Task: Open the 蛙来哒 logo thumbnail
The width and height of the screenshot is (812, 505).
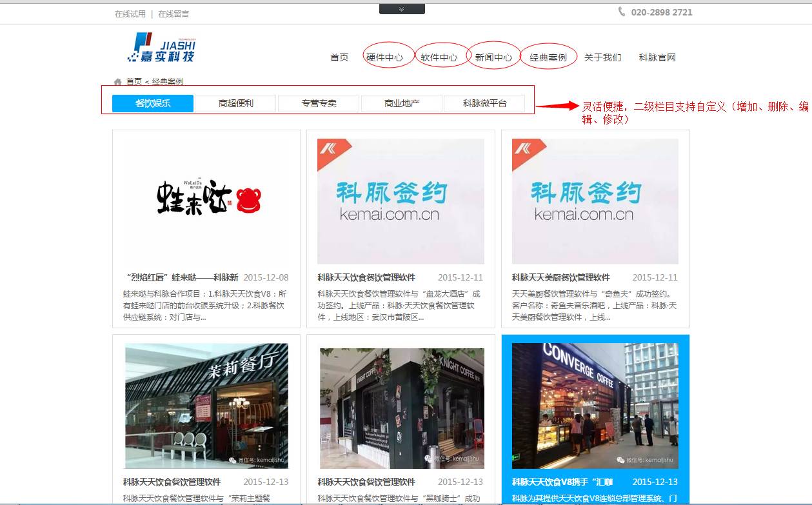Action: (x=206, y=201)
